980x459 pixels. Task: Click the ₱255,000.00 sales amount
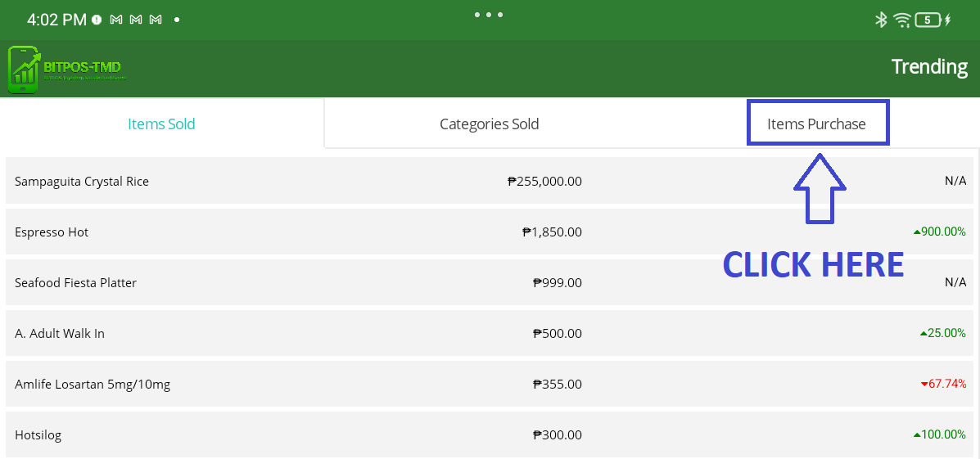544,182
